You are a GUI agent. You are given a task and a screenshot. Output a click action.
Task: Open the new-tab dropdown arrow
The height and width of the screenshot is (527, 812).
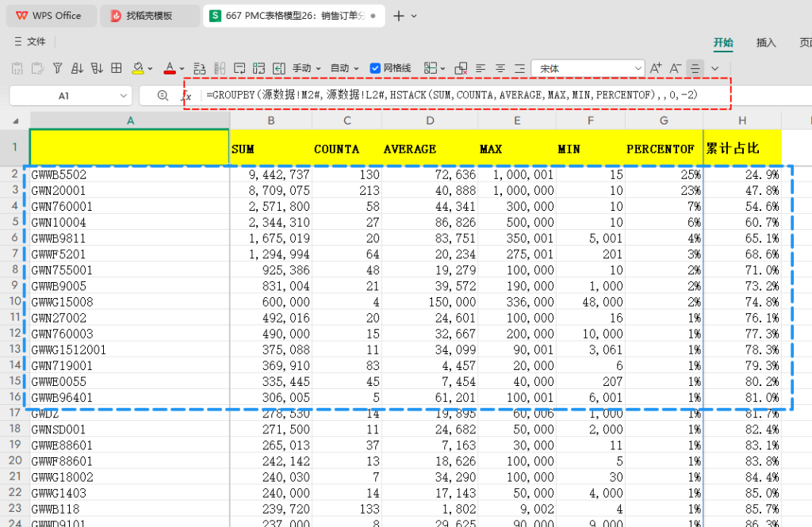click(x=414, y=16)
